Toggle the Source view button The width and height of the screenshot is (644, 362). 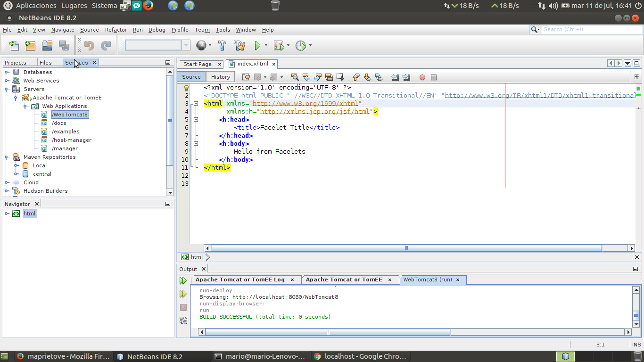coord(191,77)
